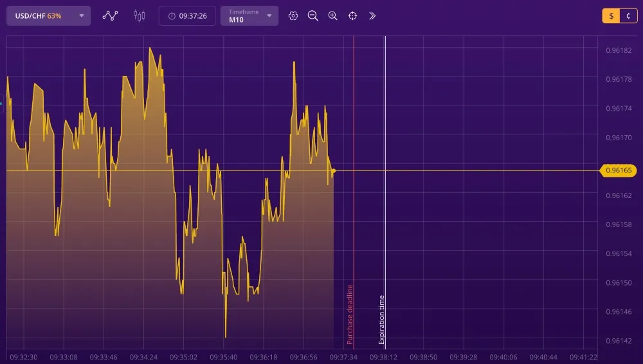Click the 0.96165 current price tag

[619, 170]
